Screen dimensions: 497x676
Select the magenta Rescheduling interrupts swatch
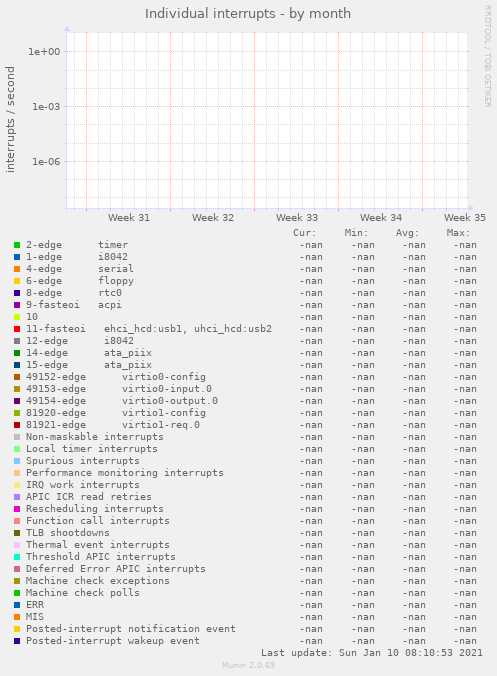pos(17,509)
